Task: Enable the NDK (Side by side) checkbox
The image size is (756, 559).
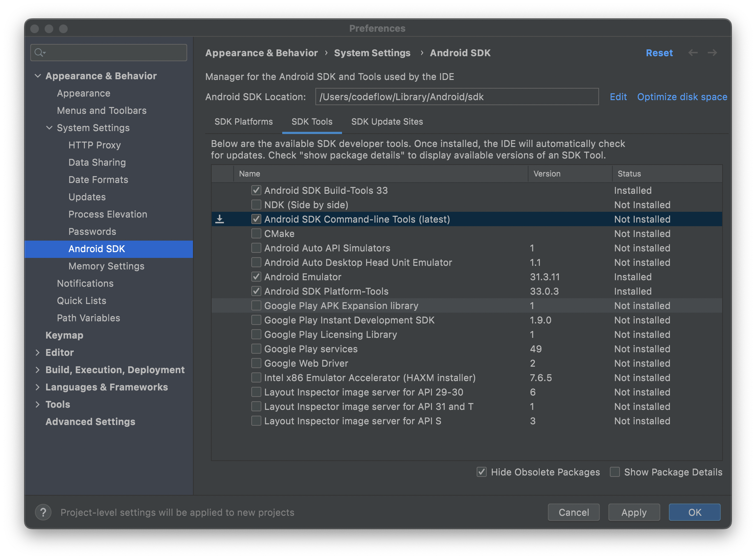Action: pos(256,205)
